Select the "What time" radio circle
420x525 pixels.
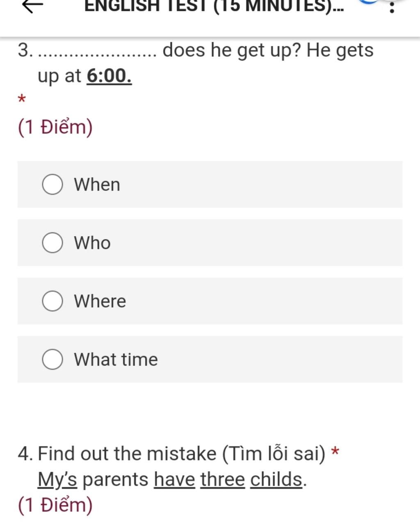52,359
